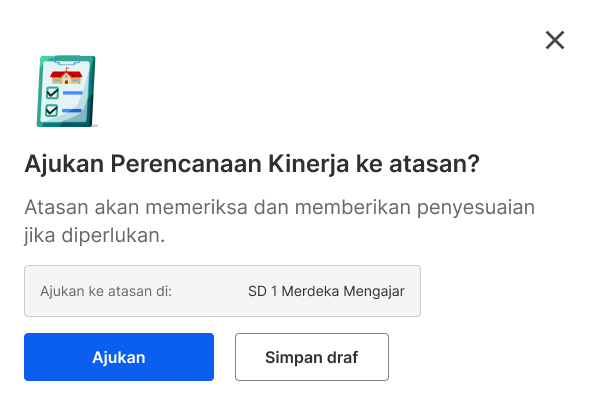Click the clipboard checklist illustration

click(67, 91)
